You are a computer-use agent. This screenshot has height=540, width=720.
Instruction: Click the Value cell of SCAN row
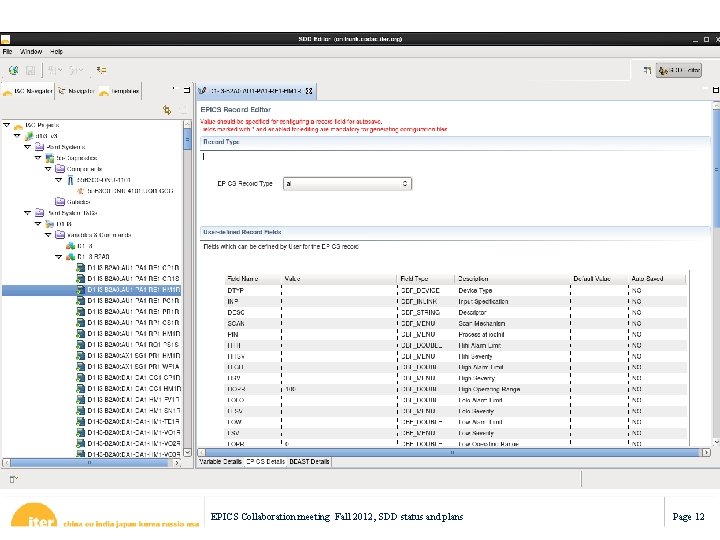click(x=339, y=323)
